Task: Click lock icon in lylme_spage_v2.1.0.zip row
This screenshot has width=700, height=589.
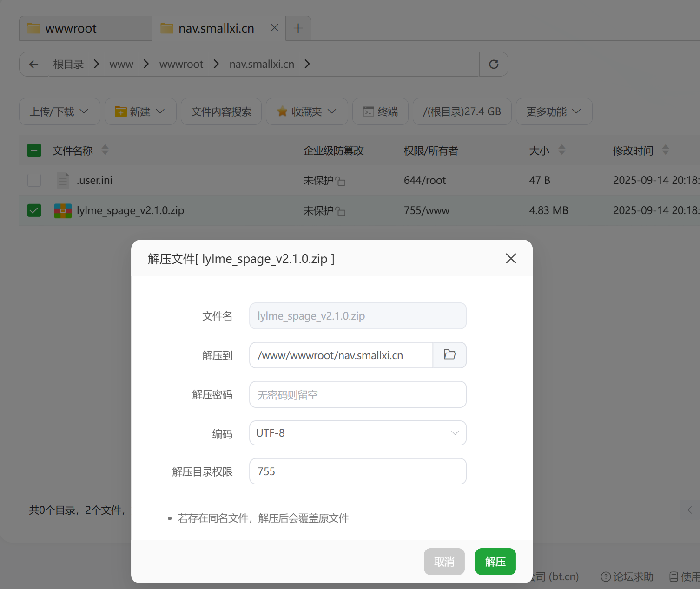Action: coord(341,211)
